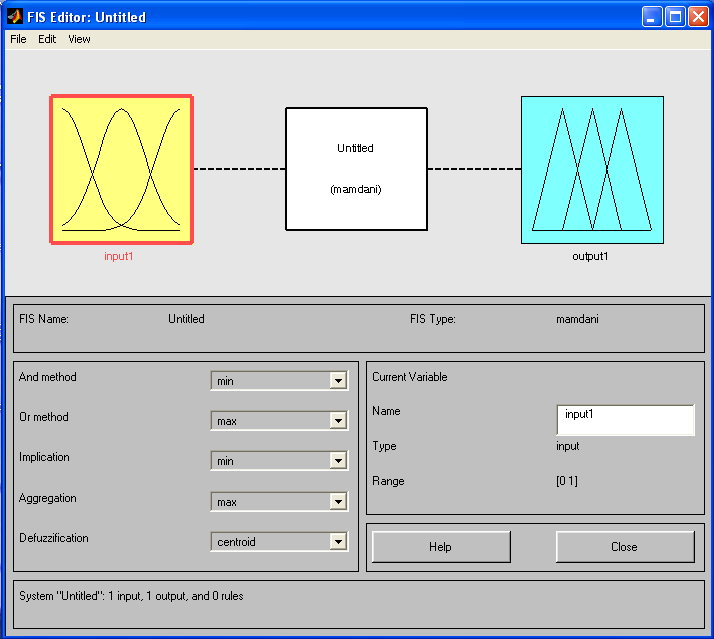Select the cyan output1 membership function box

pyautogui.click(x=592, y=169)
